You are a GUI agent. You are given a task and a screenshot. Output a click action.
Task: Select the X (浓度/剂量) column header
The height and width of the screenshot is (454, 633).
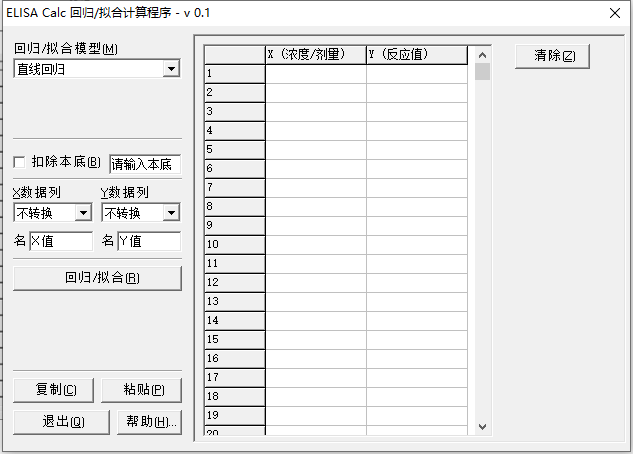(316, 54)
